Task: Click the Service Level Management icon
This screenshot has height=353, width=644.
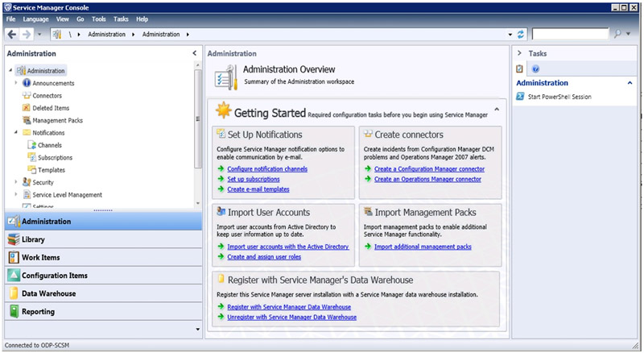Action: tap(27, 194)
